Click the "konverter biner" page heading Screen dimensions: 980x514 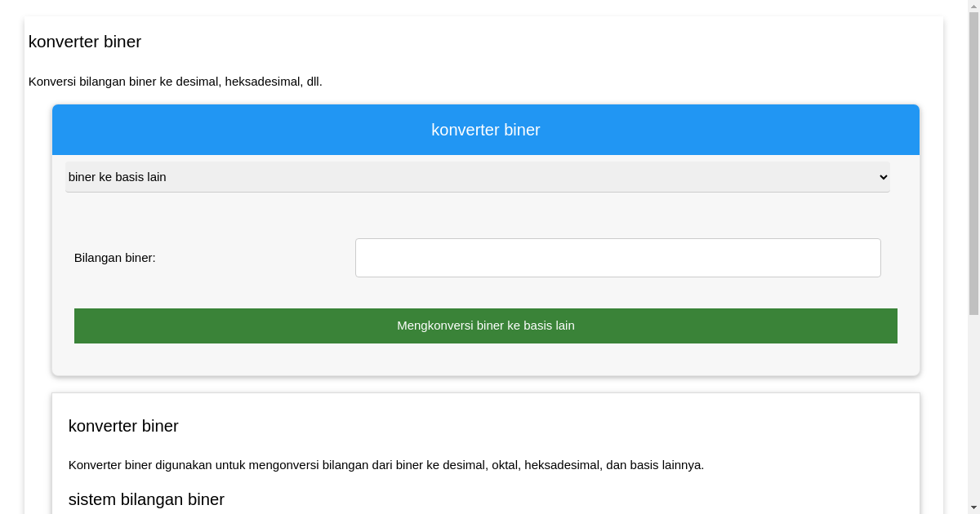tap(85, 42)
